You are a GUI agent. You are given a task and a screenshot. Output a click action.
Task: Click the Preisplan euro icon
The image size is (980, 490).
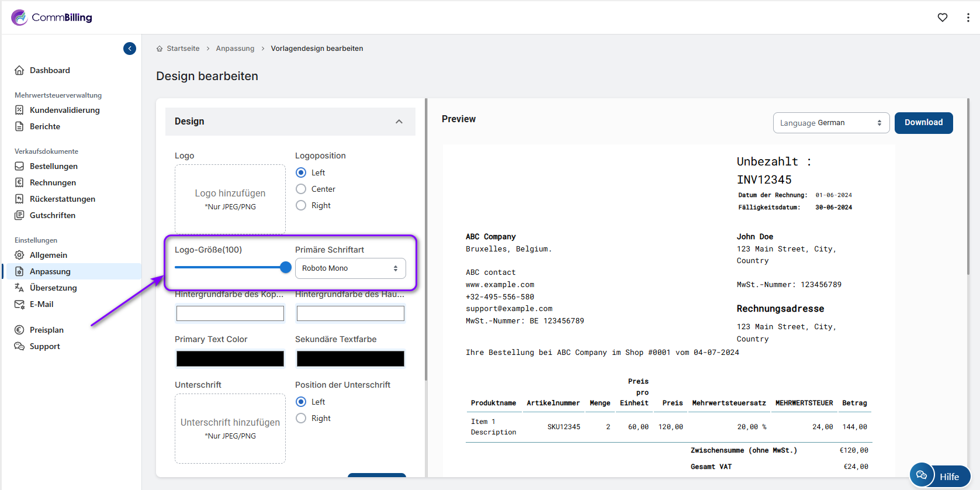(x=19, y=330)
